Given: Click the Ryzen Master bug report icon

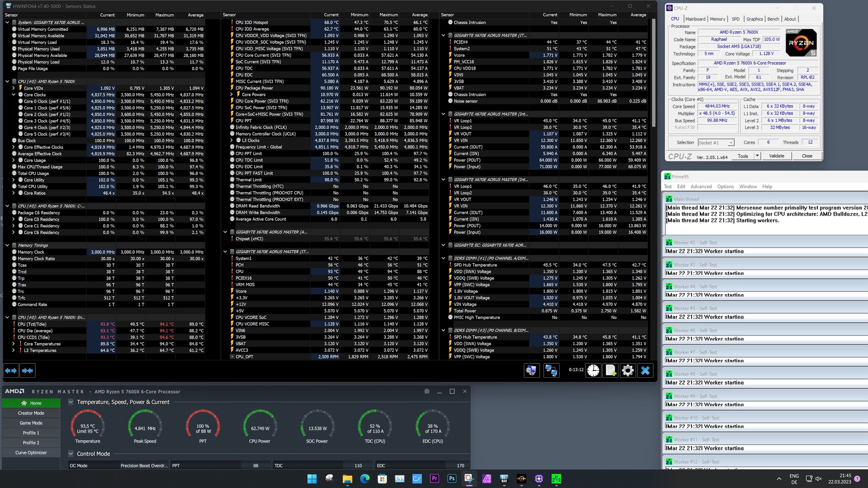Looking at the screenshot, I should point(427,391).
